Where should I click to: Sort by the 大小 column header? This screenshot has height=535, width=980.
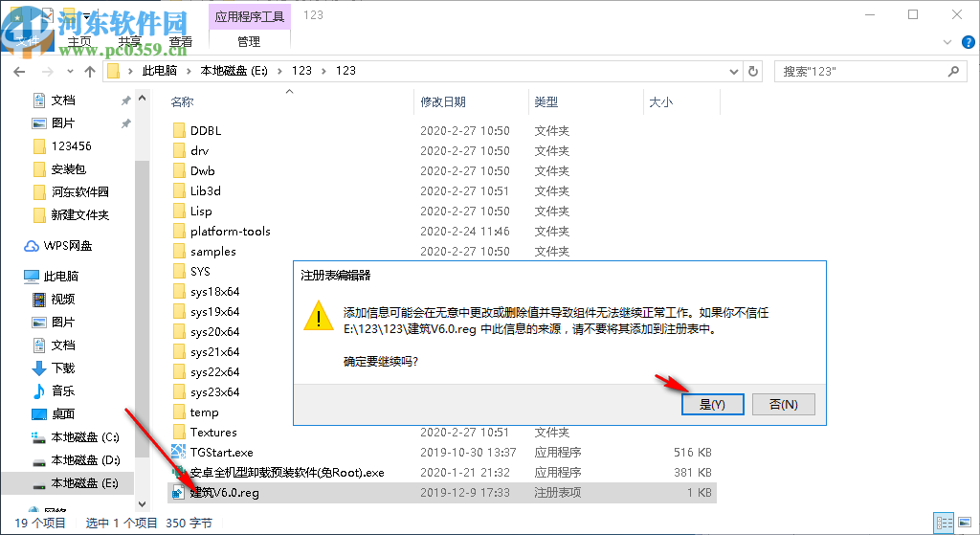[x=660, y=101]
